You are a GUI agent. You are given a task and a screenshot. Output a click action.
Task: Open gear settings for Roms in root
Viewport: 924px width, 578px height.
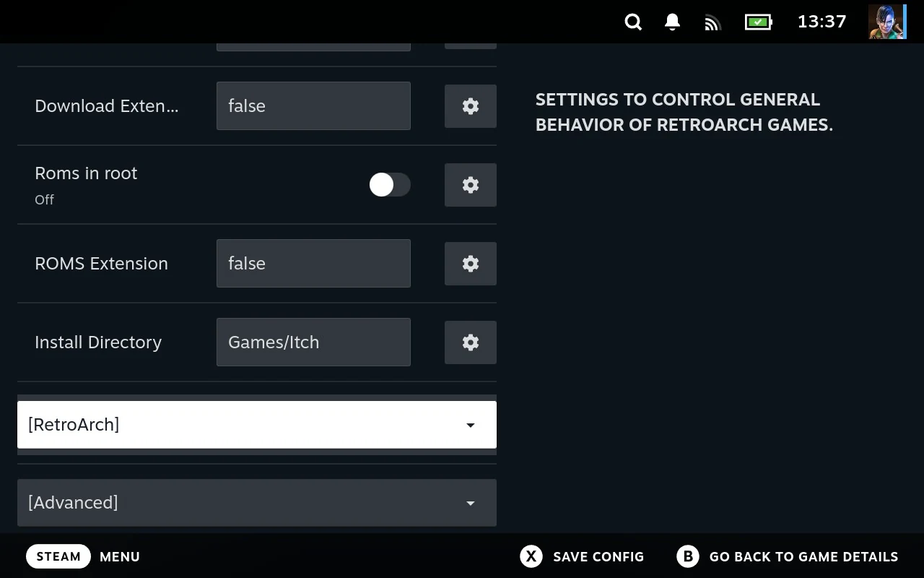tap(471, 185)
